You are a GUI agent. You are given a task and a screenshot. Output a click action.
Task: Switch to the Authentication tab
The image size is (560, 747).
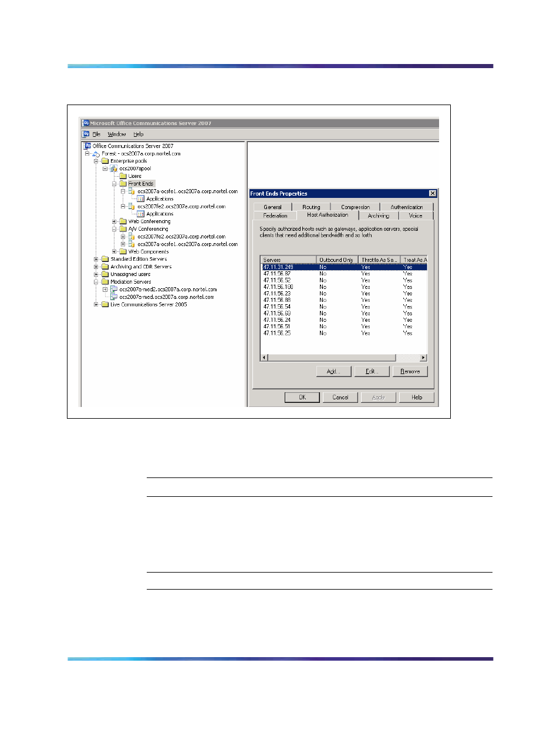tap(406, 207)
